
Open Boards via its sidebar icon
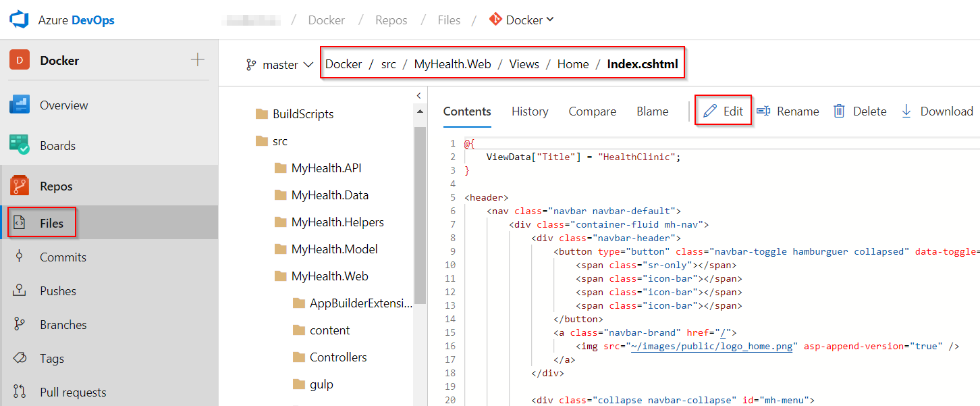coord(19,145)
